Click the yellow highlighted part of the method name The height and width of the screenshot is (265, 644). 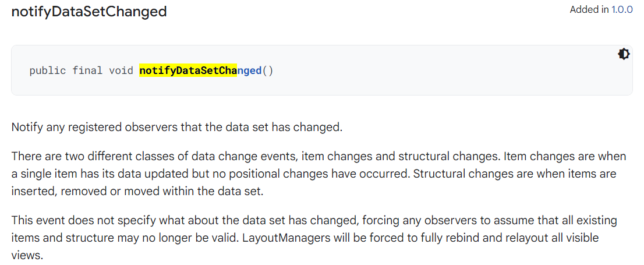(x=187, y=71)
